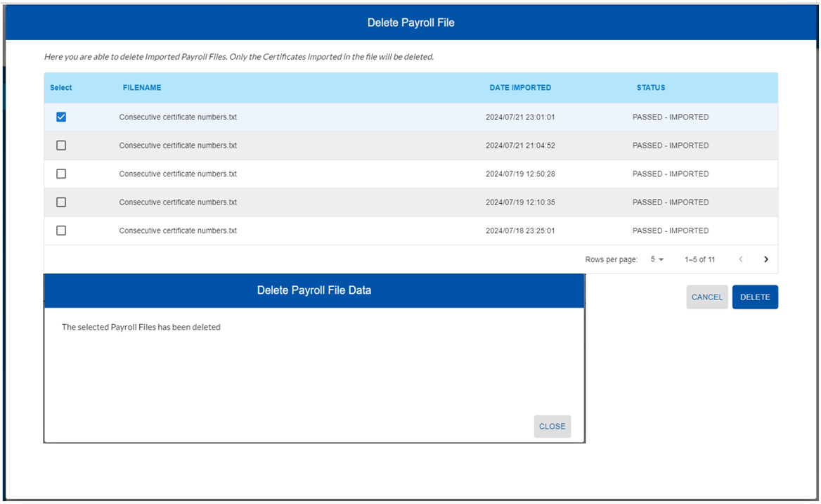Image resolution: width=821 pixels, height=504 pixels.
Task: Click the FILENAME column header
Action: coord(142,88)
